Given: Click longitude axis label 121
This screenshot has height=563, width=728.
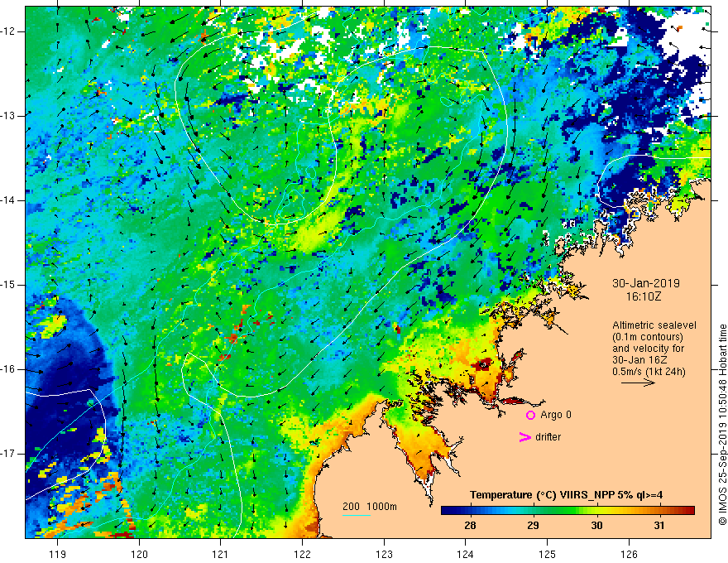Looking at the screenshot, I should tap(221, 554).
